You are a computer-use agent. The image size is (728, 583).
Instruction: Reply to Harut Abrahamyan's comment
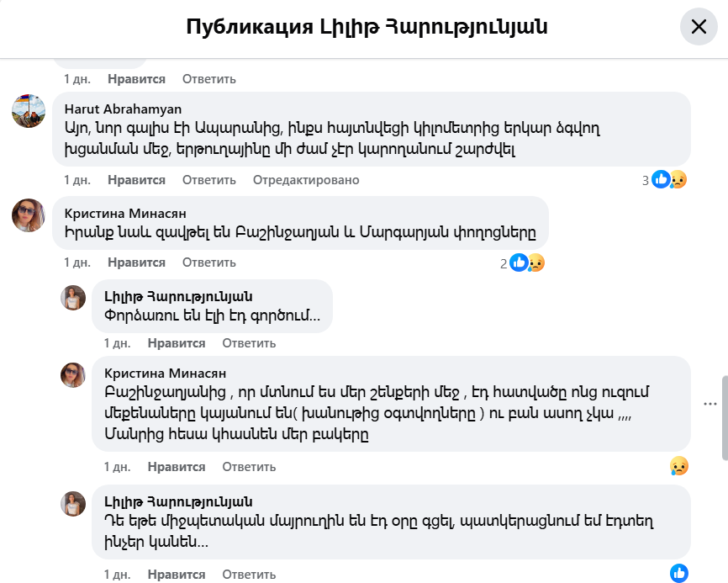click(x=209, y=180)
